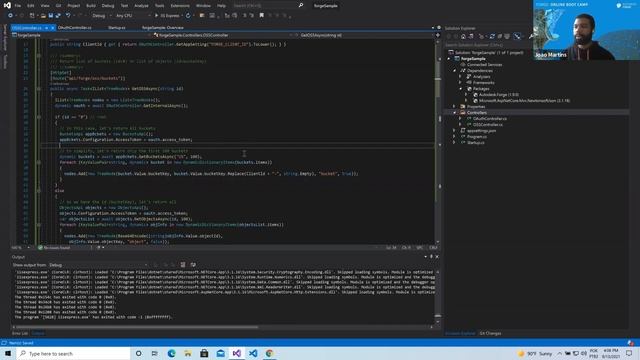Click Solution Explorer Show All Files icon
Viewport: 640px width, 360px height.
[x=507, y=36]
